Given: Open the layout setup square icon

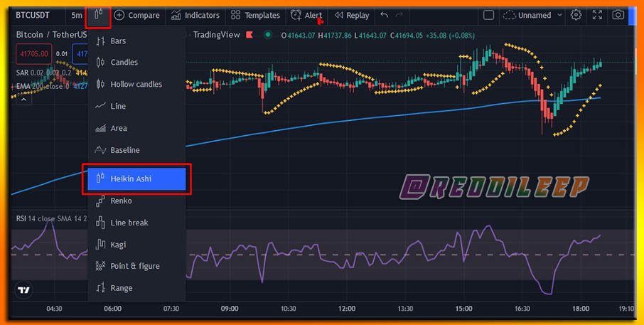Looking at the screenshot, I should pyautogui.click(x=488, y=15).
